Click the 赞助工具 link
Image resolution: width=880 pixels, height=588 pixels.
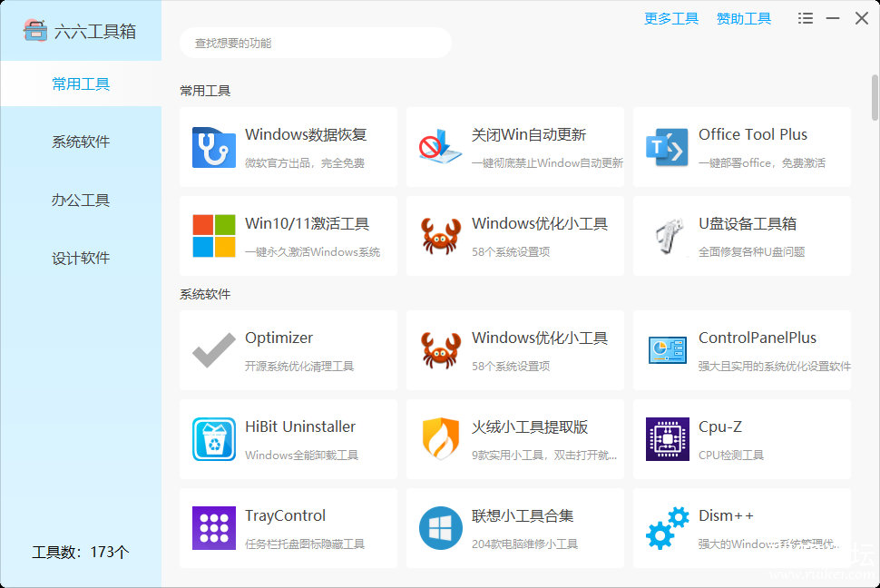pos(744,18)
